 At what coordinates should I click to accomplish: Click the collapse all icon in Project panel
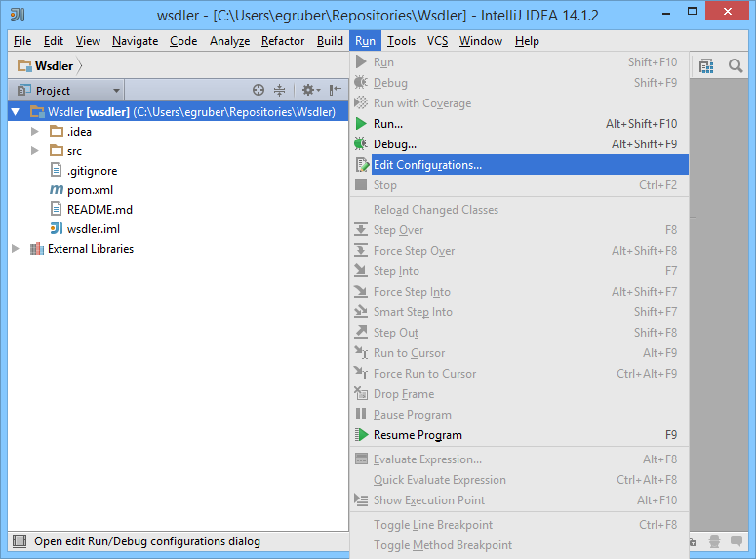click(279, 90)
